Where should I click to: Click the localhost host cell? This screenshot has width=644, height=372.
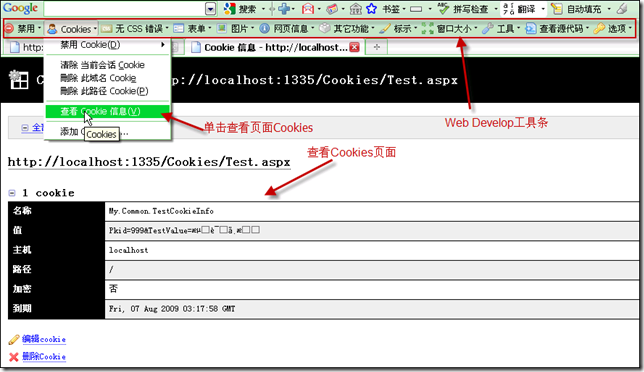coord(372,250)
